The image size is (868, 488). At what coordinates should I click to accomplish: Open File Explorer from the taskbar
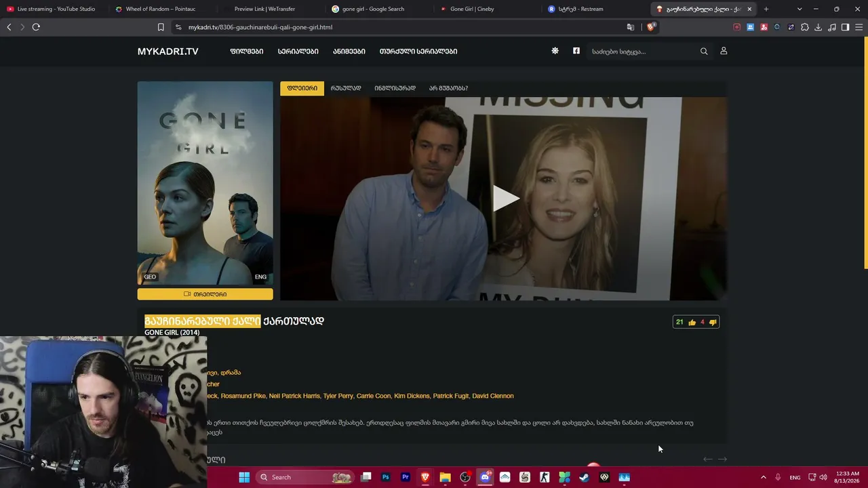click(x=445, y=477)
